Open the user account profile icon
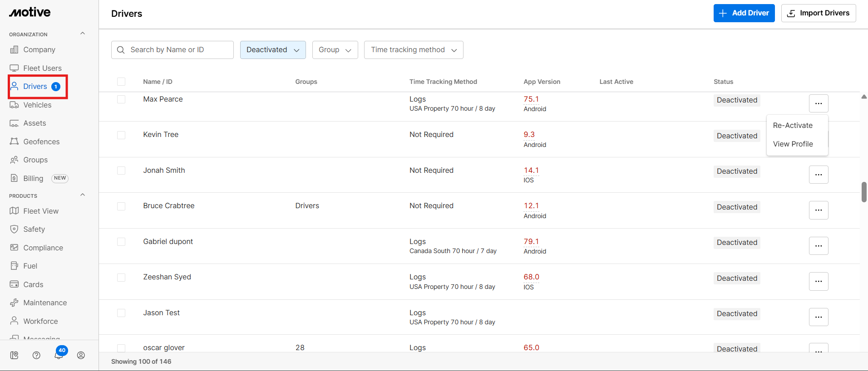This screenshot has width=868, height=371. click(81, 355)
